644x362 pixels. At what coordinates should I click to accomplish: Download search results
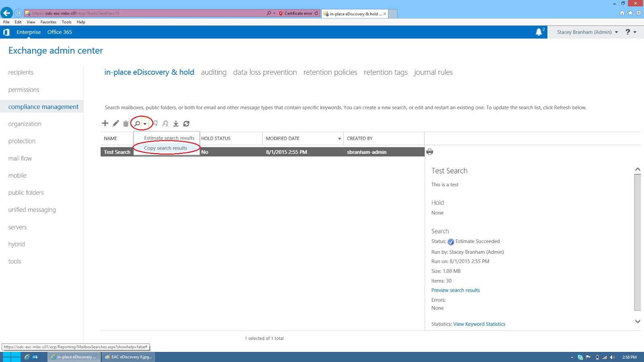click(176, 123)
